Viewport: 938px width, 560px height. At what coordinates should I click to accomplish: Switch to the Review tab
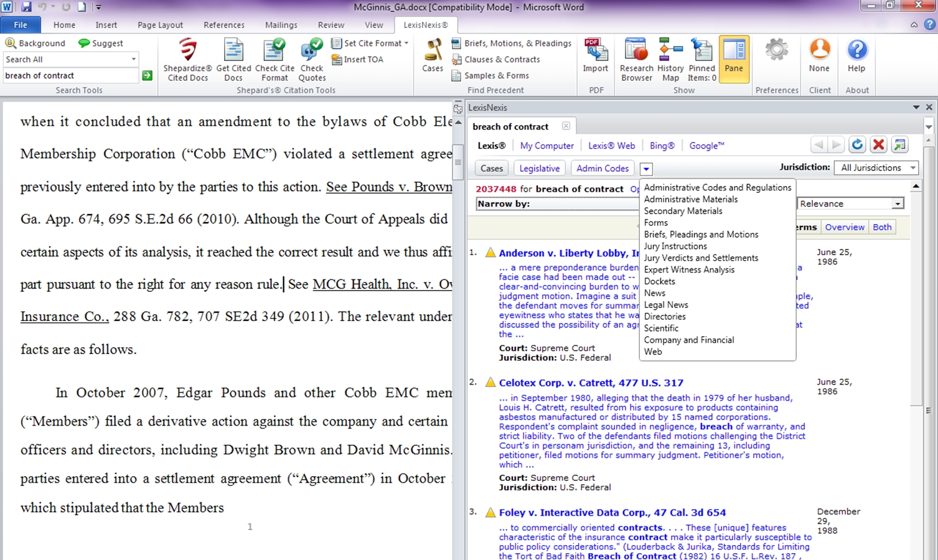pyautogui.click(x=331, y=25)
